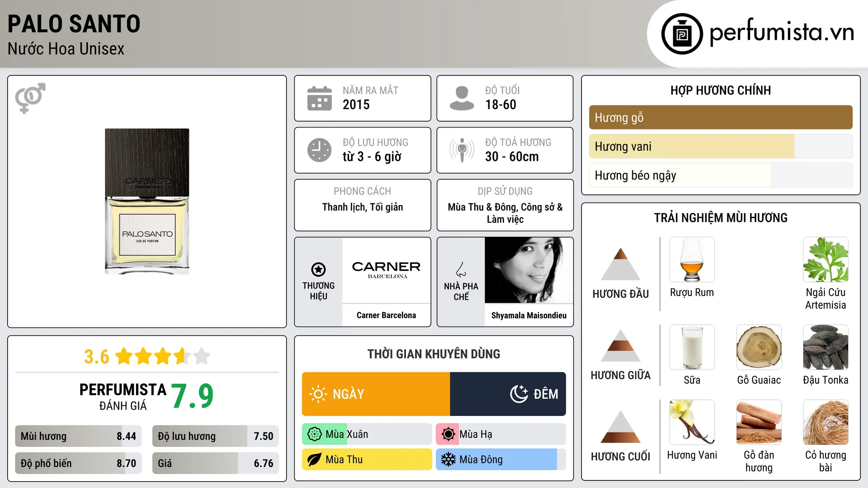Screen dimensions: 868x488
Task: Click the TRẢI NGHIỆM MÙI HƯƠNG heading
Action: coord(721,218)
